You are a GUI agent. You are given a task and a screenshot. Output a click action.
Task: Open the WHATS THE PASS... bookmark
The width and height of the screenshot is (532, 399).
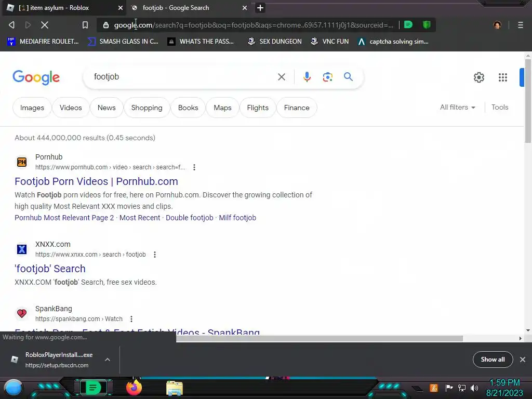coord(201,42)
